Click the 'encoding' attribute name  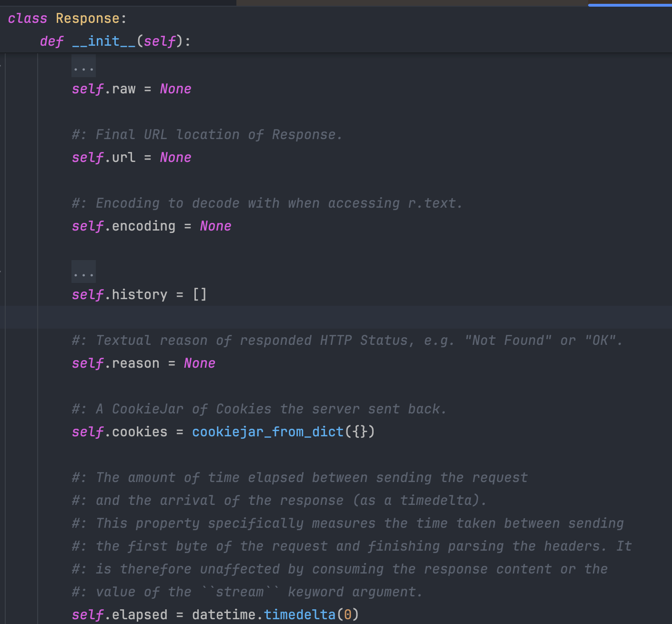coord(143,226)
